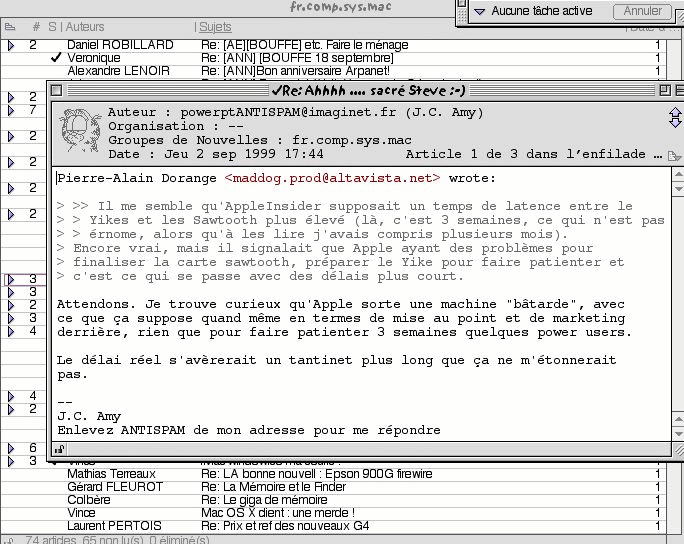Select 'Re: [AE][BOUFFE] etc. Faire le ménage'
Viewport: 684px width, 544px height.
pyautogui.click(x=304, y=45)
